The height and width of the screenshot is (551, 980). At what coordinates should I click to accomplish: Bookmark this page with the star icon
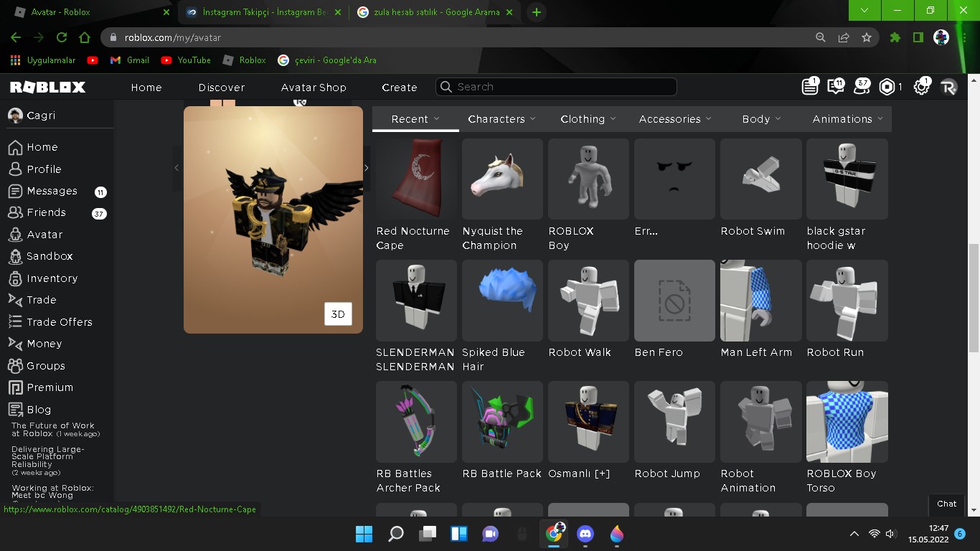(867, 37)
